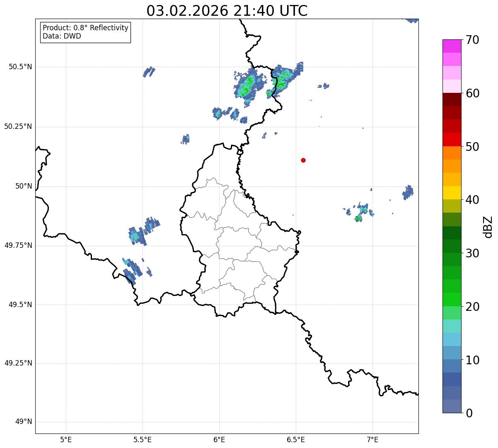Click the 7°E longitude tick label

[x=372, y=439]
